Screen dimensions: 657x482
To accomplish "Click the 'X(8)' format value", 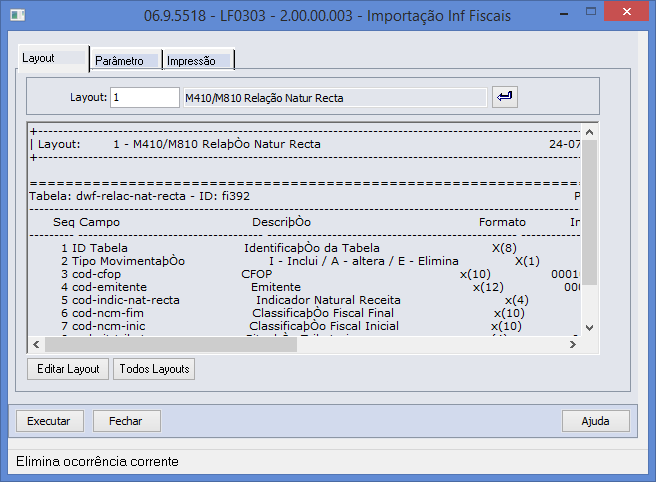I will pyautogui.click(x=504, y=248).
